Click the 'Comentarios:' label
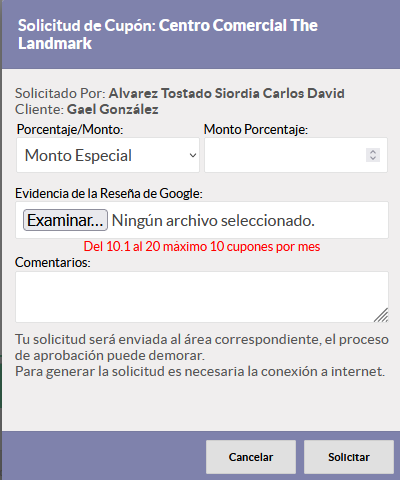The width and height of the screenshot is (400, 480). pos(53,263)
